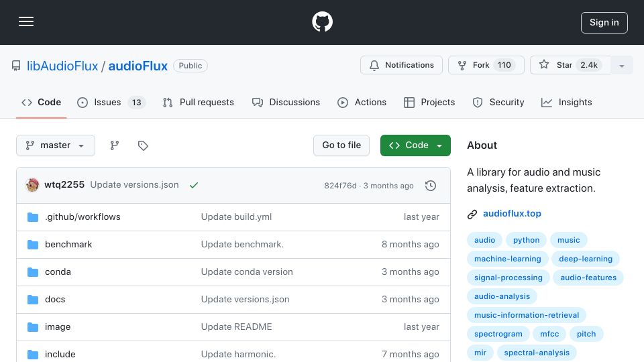Click the folder icon beside docs
The width and height of the screenshot is (644, 362).
(33, 300)
